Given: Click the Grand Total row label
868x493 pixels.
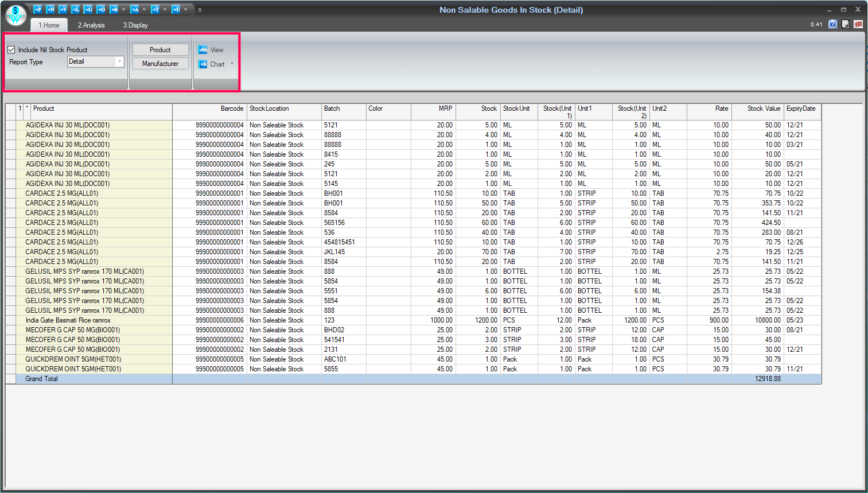Looking at the screenshot, I should pos(41,379).
